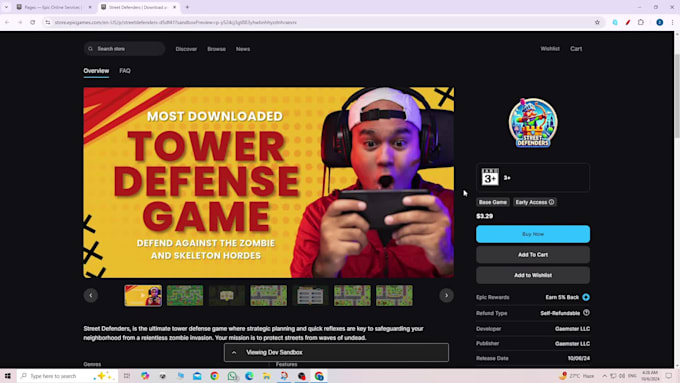
Task: Open the weather widget in system tray
Action: click(577, 376)
